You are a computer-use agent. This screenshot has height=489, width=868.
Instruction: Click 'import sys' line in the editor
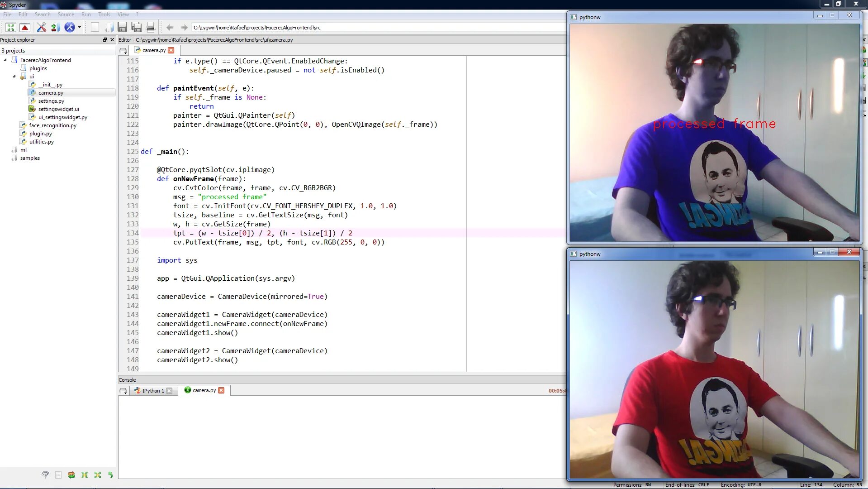177,260
